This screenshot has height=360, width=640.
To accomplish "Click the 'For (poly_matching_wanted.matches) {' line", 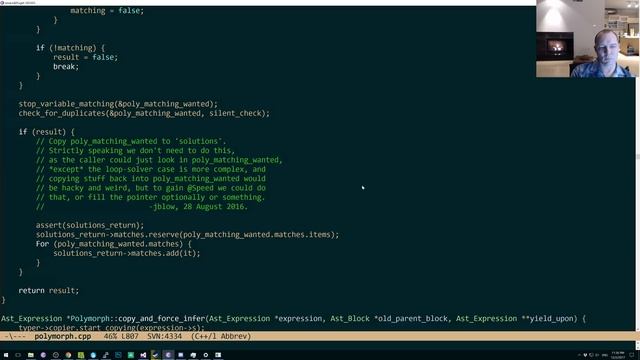I will pos(113,244).
